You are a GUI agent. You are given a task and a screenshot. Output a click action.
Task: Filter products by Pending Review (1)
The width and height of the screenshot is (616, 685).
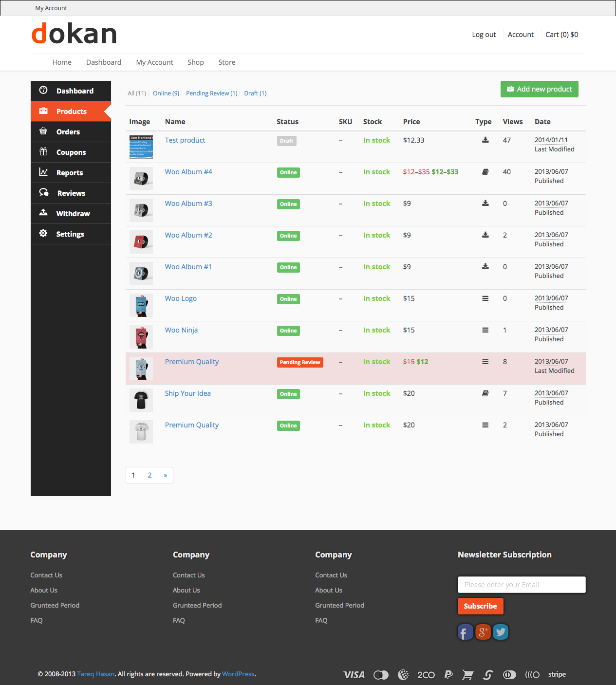[x=212, y=93]
